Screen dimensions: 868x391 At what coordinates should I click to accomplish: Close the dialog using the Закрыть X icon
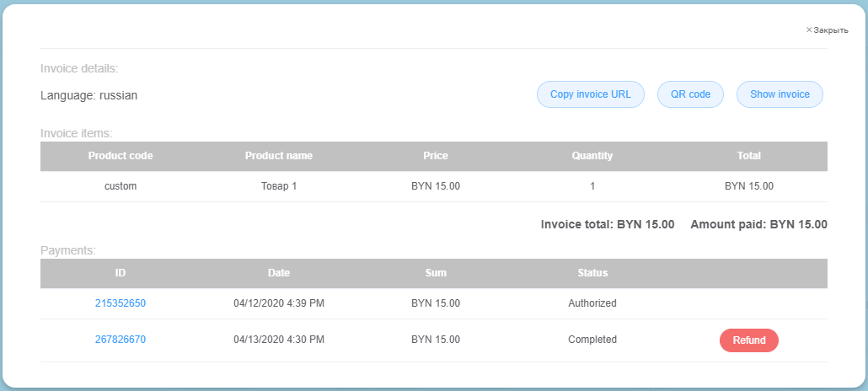tap(809, 30)
